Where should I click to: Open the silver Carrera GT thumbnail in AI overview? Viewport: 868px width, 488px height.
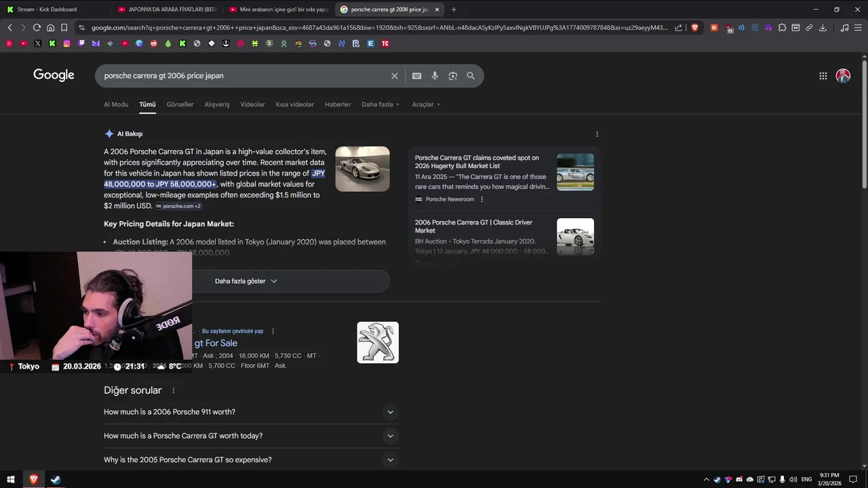point(362,169)
